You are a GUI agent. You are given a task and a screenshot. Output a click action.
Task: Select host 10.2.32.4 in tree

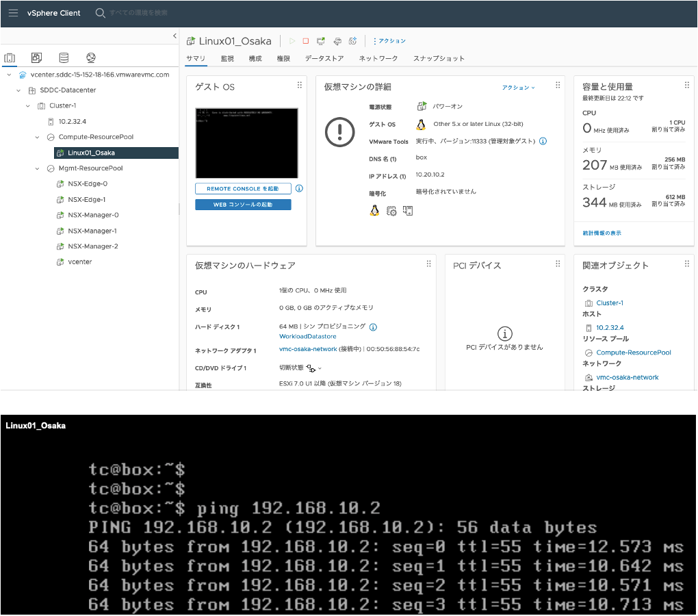72,122
